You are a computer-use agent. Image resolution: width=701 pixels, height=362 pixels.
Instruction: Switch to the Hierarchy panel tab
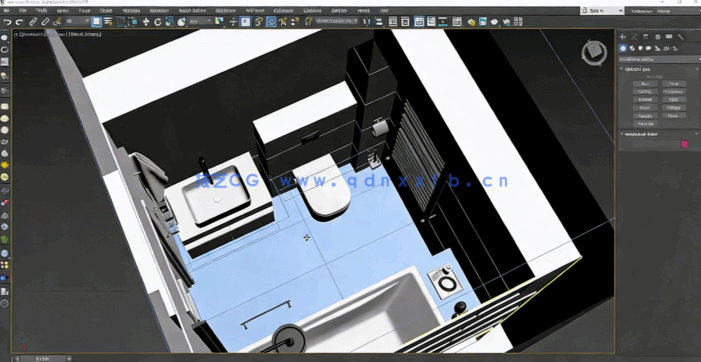pyautogui.click(x=646, y=37)
